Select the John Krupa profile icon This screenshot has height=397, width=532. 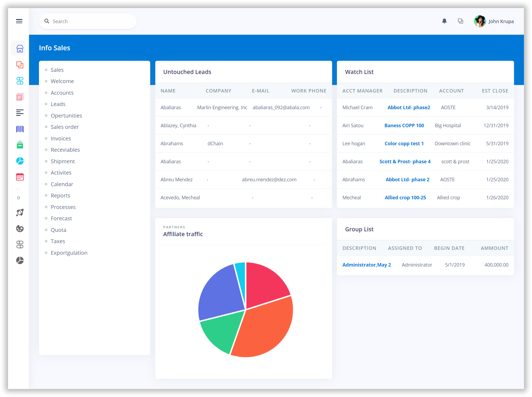pyautogui.click(x=480, y=21)
